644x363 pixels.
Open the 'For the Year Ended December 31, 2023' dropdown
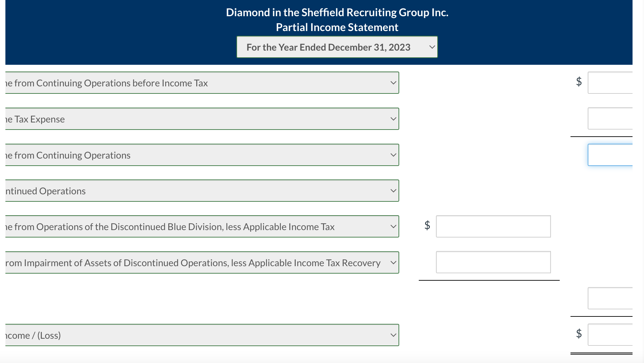click(337, 47)
